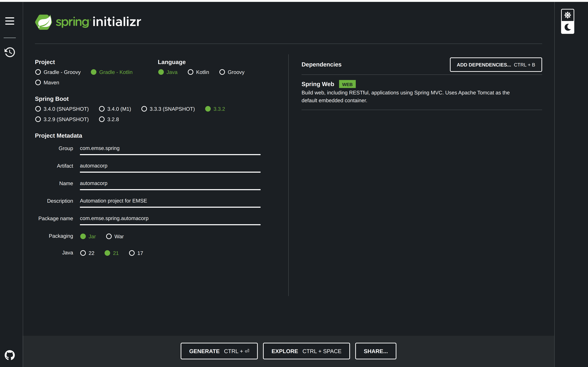The height and width of the screenshot is (367, 588).
Task: Click the Generate button
Action: pos(219,351)
